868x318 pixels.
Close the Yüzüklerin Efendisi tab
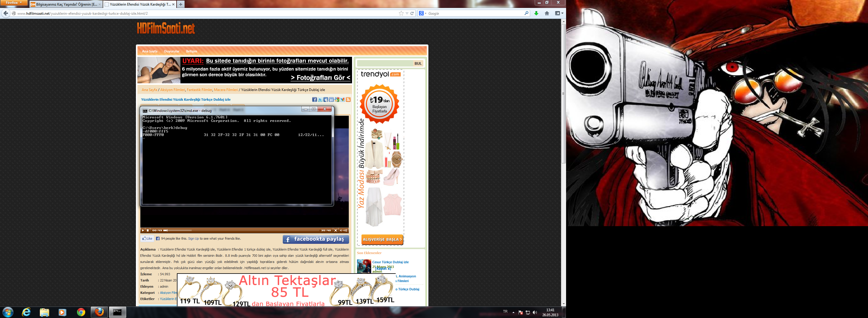click(173, 4)
